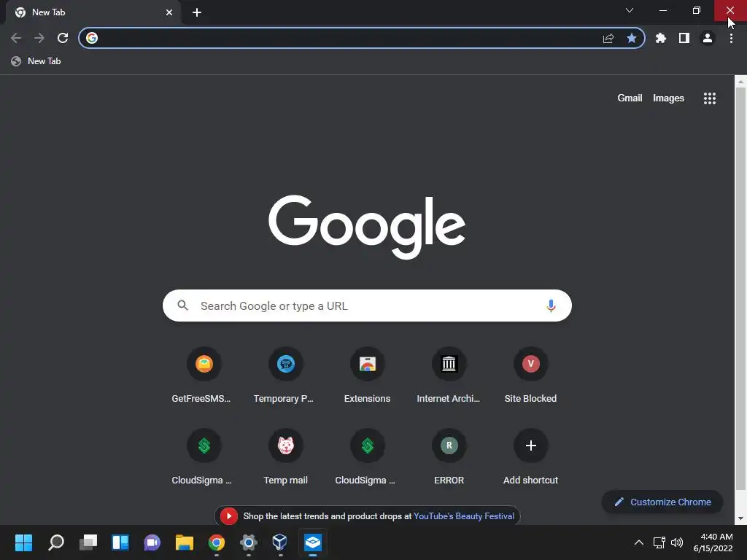
Task: Open Widgets on the taskbar
Action: [x=120, y=542]
